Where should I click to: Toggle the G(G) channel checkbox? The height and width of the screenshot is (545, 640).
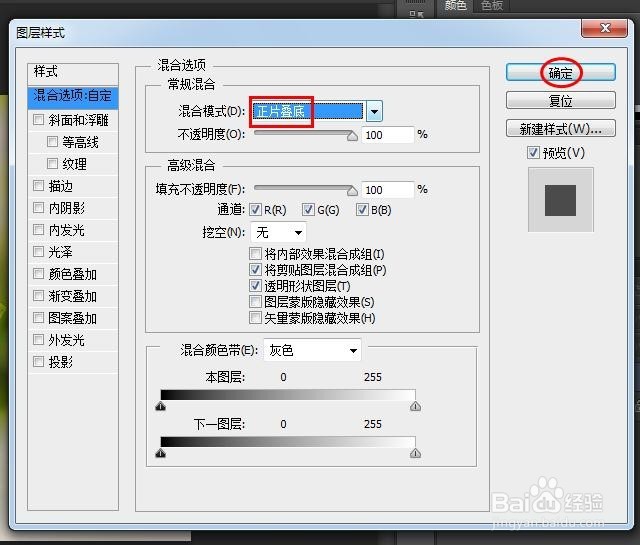pyautogui.click(x=308, y=210)
